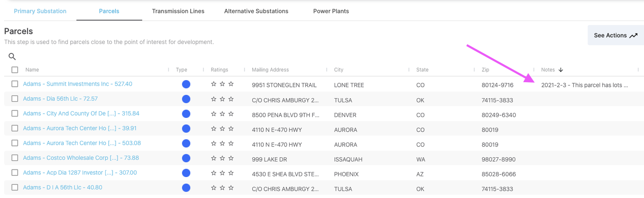Check the Adams - Summit Investments Inc row
Screen dimensions: 644x198
pos(15,84)
